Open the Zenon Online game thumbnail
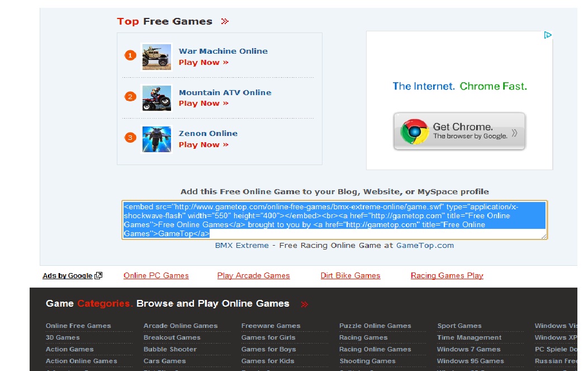The height and width of the screenshot is (371, 588). point(157,139)
